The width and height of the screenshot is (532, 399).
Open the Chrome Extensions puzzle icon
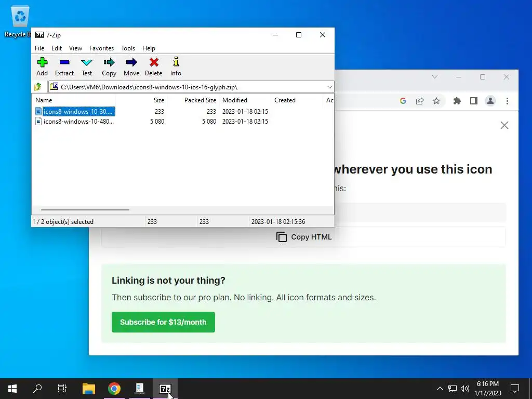pos(457,101)
